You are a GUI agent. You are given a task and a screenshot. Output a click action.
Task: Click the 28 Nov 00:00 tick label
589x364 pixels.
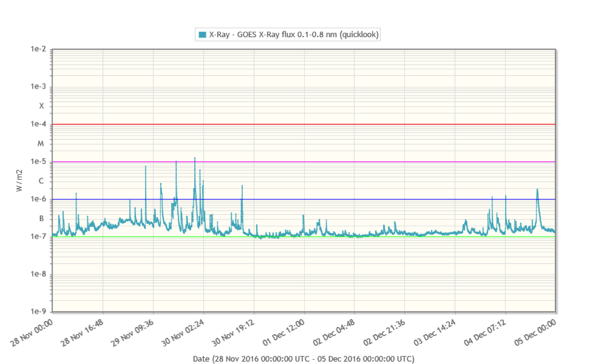pyautogui.click(x=31, y=333)
